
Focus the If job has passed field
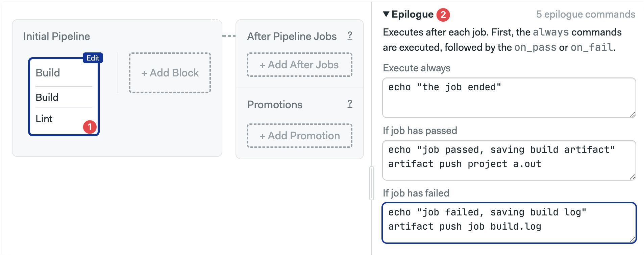coord(509,160)
